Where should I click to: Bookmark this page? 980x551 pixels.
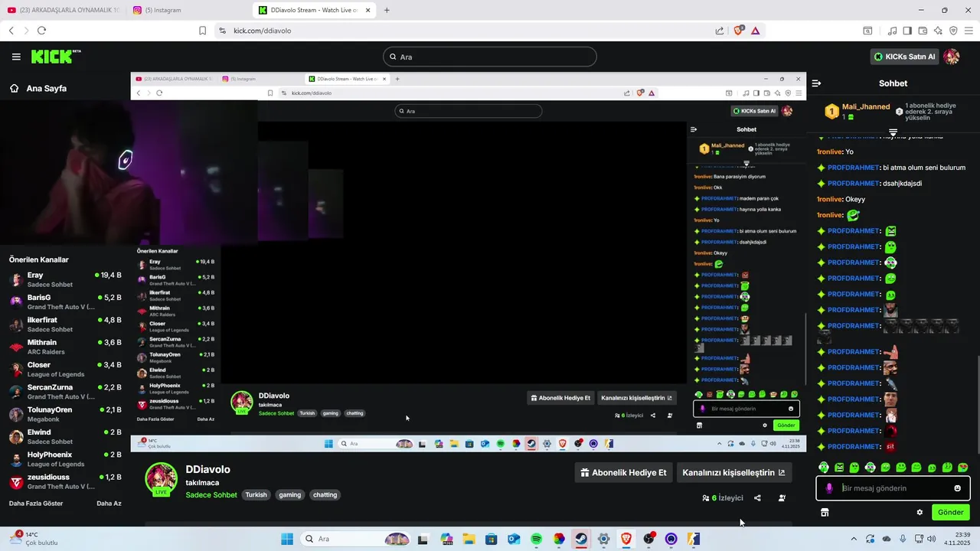(202, 31)
